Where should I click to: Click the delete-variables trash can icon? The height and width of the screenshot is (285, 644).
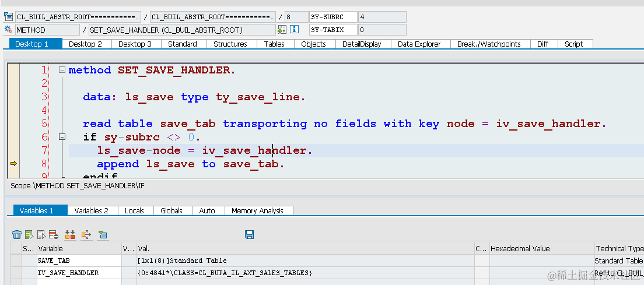(17, 234)
